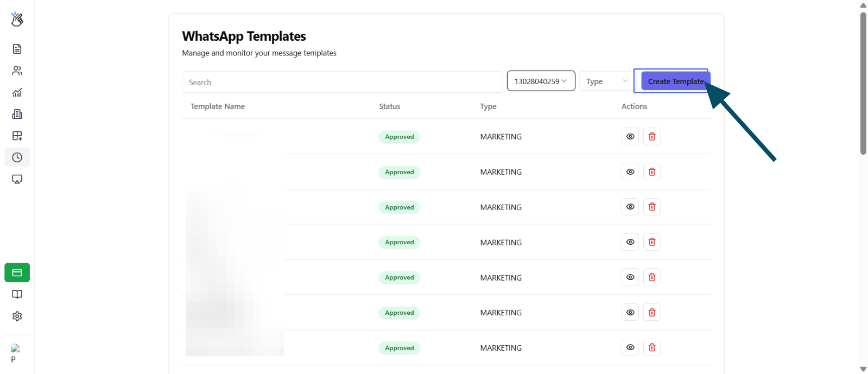868x374 pixels.
Task: Open the book documentation icon
Action: (x=17, y=294)
